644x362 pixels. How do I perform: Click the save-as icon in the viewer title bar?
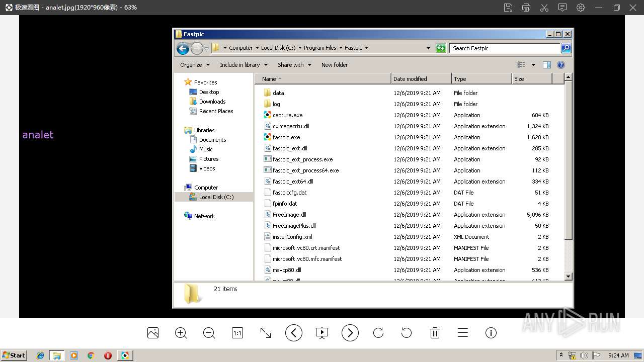(x=508, y=8)
